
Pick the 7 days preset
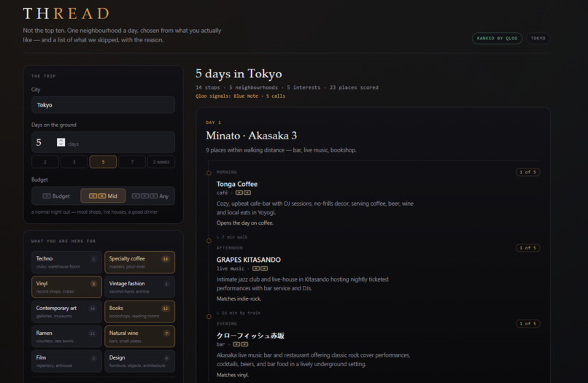click(132, 162)
